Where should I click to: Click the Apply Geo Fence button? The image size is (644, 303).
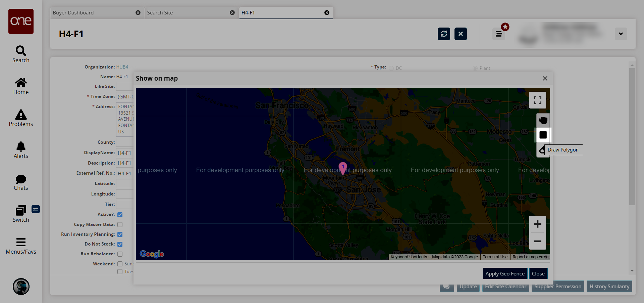point(505,274)
